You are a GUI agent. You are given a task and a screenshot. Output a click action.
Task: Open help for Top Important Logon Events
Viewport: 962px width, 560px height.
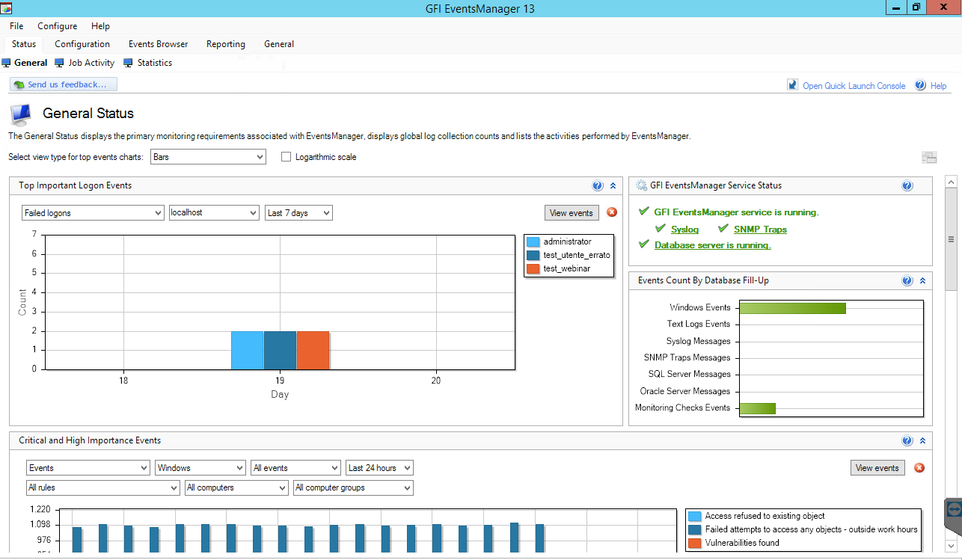pos(597,185)
